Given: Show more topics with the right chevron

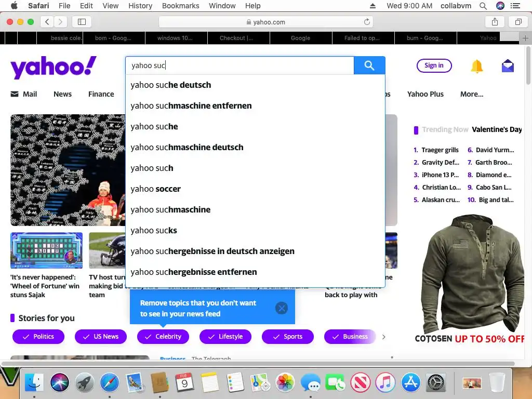Looking at the screenshot, I should [384, 337].
